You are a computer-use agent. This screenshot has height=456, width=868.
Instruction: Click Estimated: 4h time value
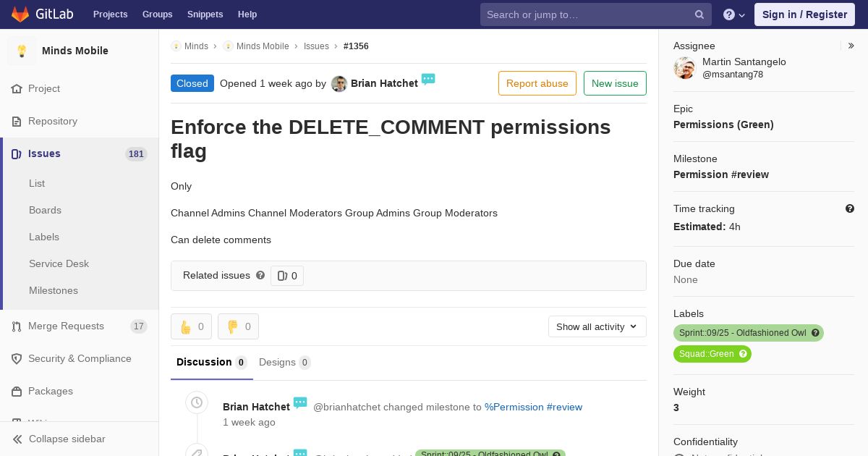(x=707, y=227)
